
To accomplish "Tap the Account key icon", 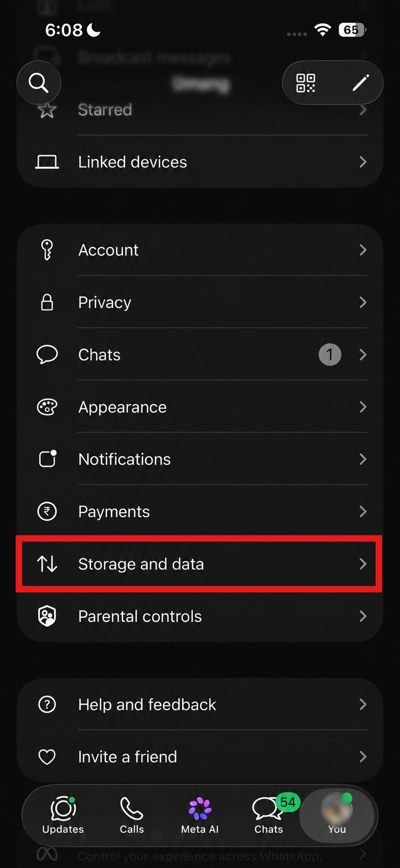I will tap(47, 250).
